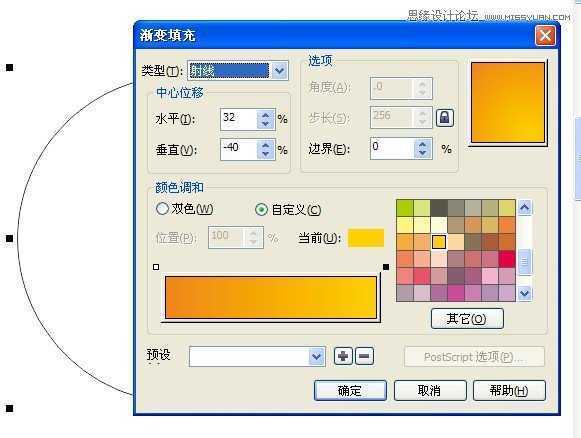The image size is (581, 438).
Task: Select the 双色 radio option
Action: point(162,209)
